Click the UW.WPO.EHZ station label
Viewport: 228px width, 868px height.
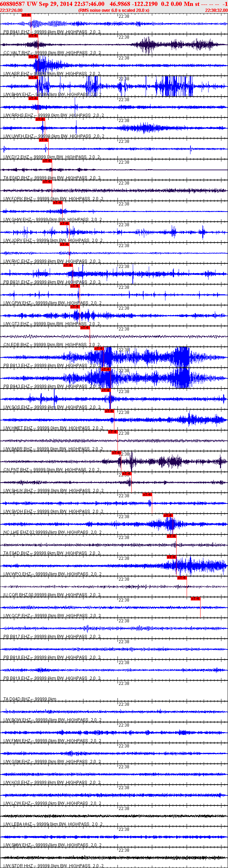(17, 574)
